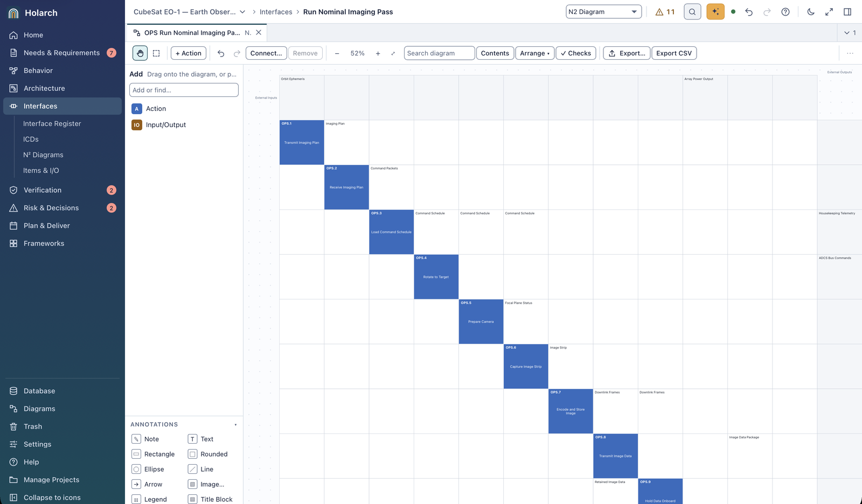The image size is (862, 504).
Task: Click the Add or find input
Action: click(x=184, y=90)
